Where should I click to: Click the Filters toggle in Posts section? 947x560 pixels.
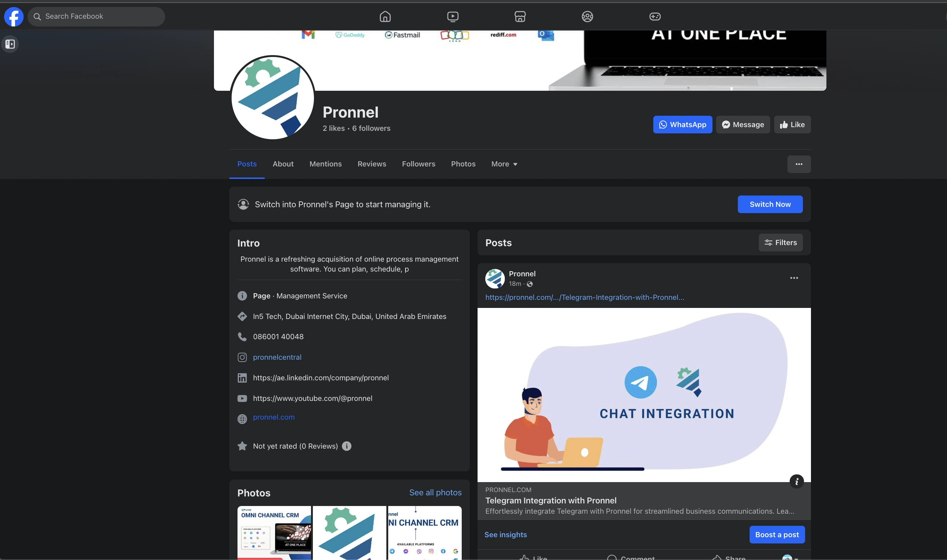pos(780,243)
